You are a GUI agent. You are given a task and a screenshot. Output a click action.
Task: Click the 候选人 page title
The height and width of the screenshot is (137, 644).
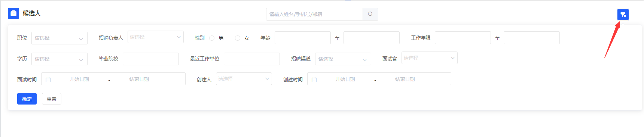(32, 13)
